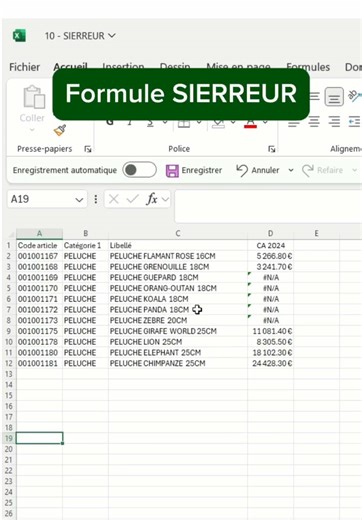
Task: Open the dropdown arrow next to fx
Action: point(165,199)
